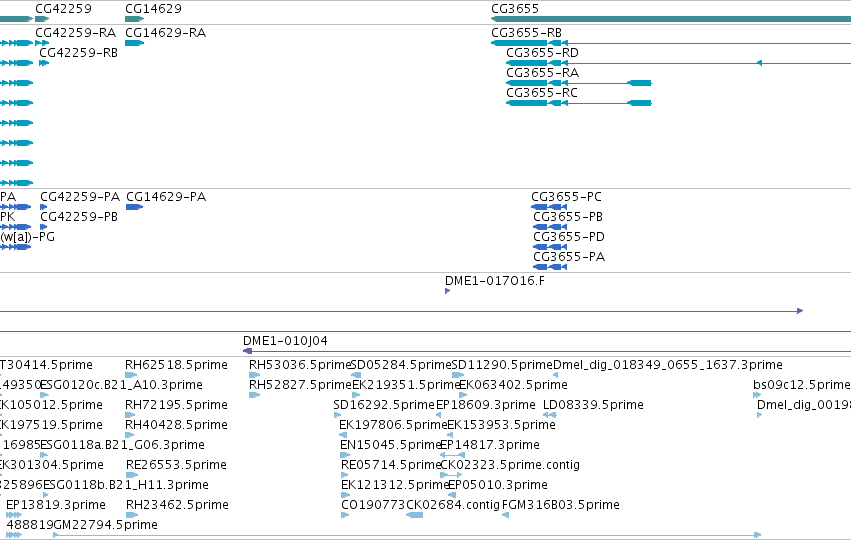Select the CG3655-RB transcript label
This screenshot has width=851, height=540.
pos(526,33)
